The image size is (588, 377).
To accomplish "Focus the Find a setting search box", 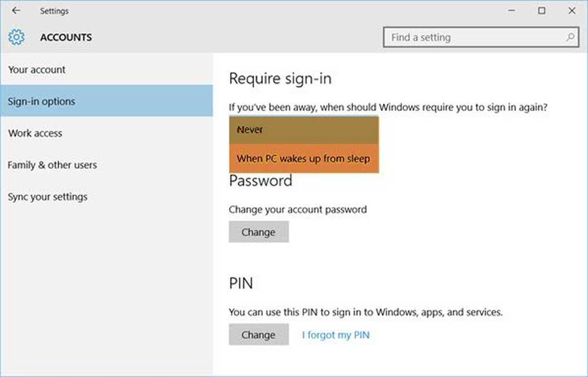I will (481, 37).
